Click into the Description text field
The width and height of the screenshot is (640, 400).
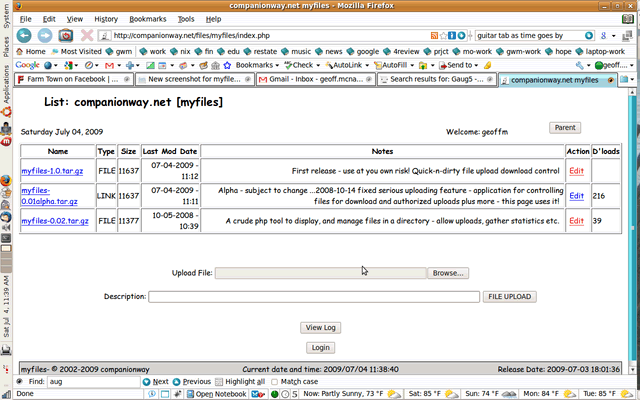314,297
